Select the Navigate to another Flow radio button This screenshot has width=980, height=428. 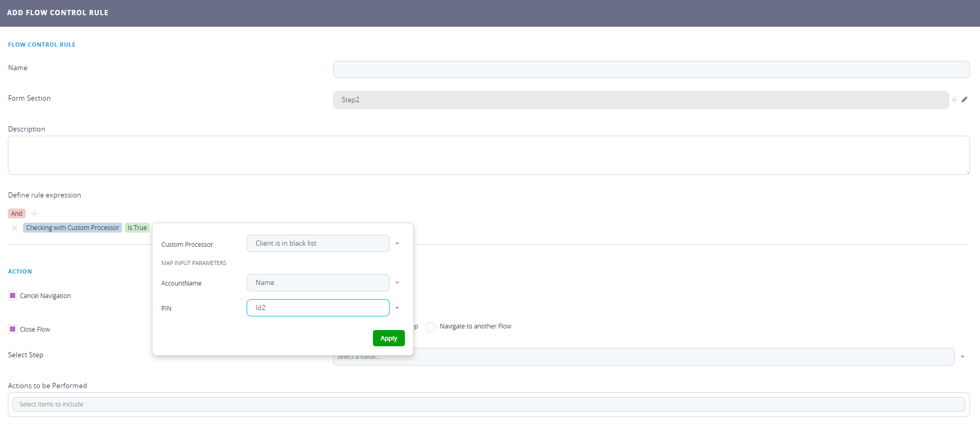[x=431, y=327]
